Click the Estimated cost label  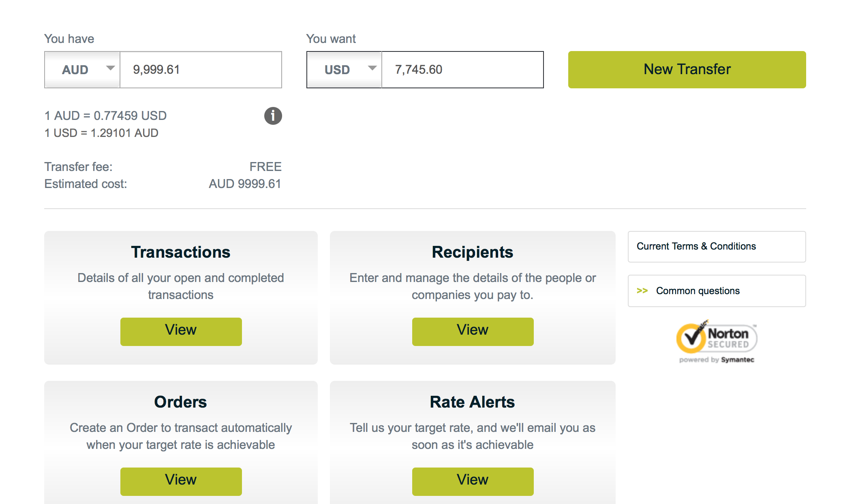point(86,184)
